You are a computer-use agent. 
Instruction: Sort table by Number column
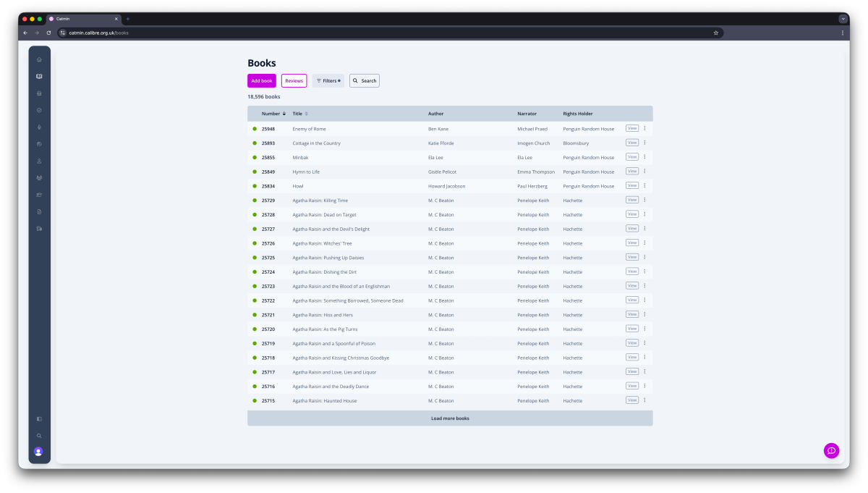(273, 114)
